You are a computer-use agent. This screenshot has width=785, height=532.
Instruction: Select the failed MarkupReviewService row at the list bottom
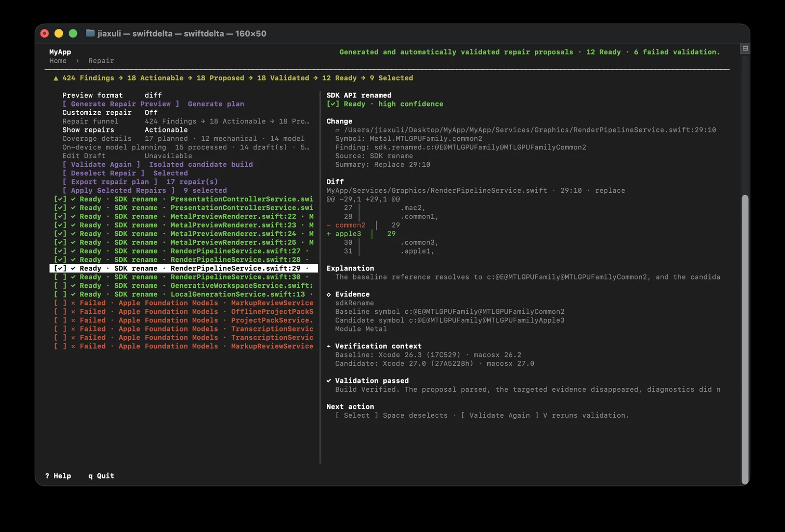coord(184,346)
